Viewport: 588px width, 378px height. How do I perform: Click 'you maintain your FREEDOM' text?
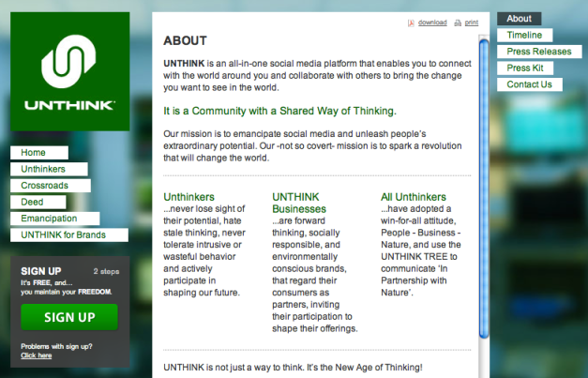coord(67,292)
